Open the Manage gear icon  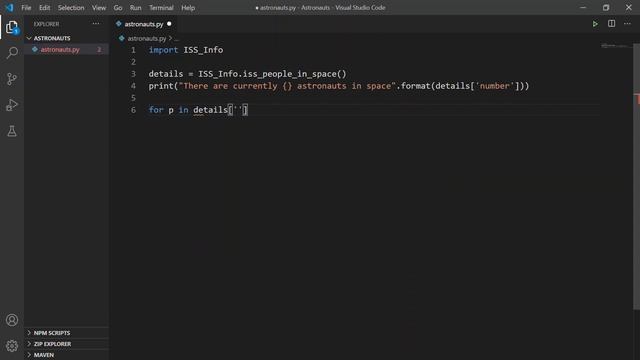click(x=12, y=346)
